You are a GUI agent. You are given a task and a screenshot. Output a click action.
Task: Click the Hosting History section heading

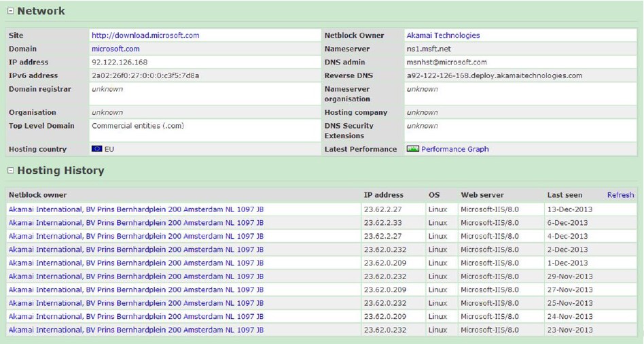[60, 171]
